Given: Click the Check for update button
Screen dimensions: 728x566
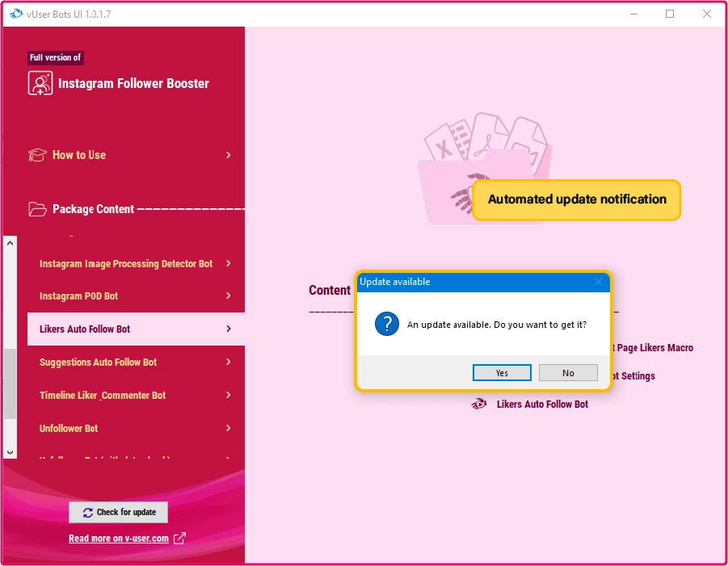Looking at the screenshot, I should pyautogui.click(x=119, y=512).
